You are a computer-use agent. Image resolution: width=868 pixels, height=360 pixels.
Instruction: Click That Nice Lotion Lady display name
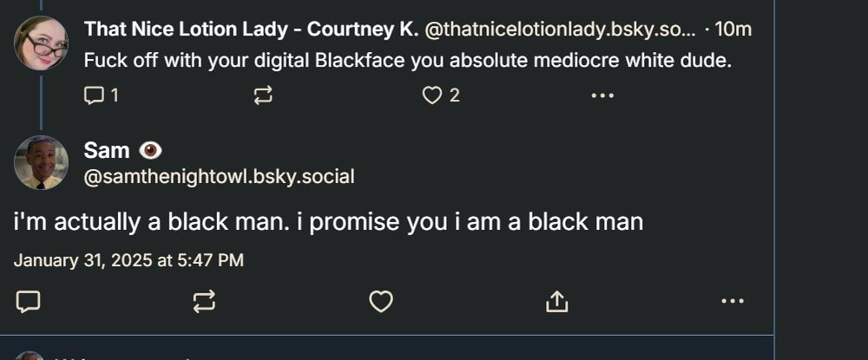pyautogui.click(x=251, y=29)
